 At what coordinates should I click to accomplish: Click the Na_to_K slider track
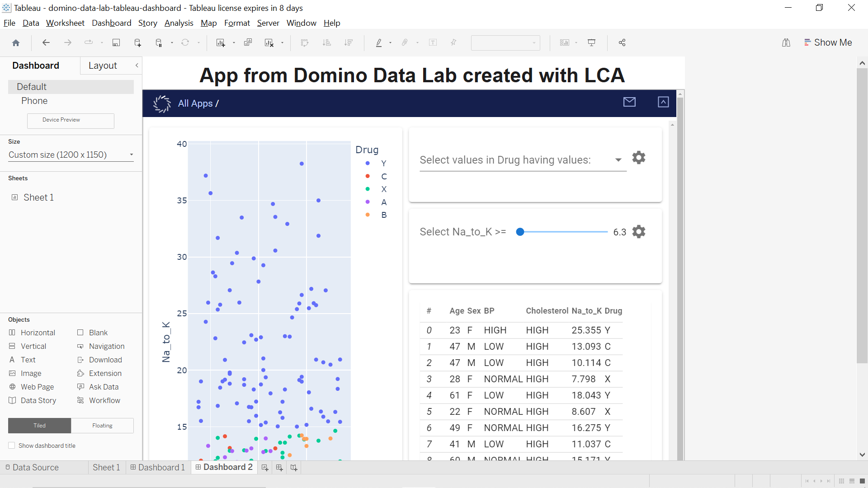pos(564,232)
